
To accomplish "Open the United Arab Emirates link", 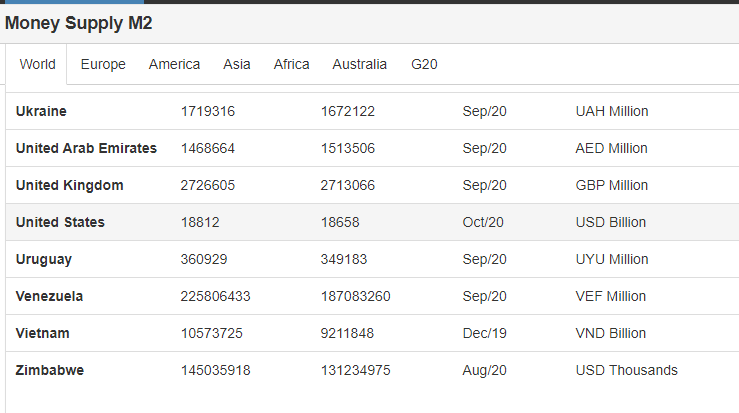I will (x=86, y=148).
